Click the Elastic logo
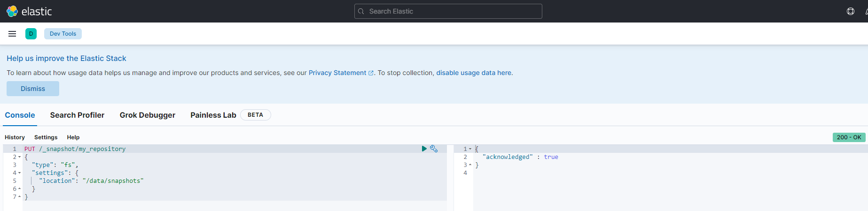This screenshot has height=211, width=868. click(x=29, y=11)
